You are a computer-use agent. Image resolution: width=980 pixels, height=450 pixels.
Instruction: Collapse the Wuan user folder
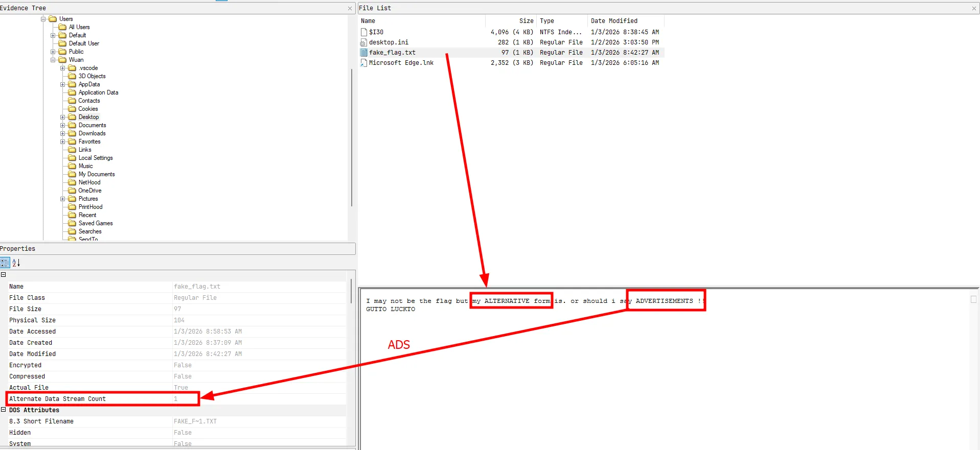[x=53, y=60]
